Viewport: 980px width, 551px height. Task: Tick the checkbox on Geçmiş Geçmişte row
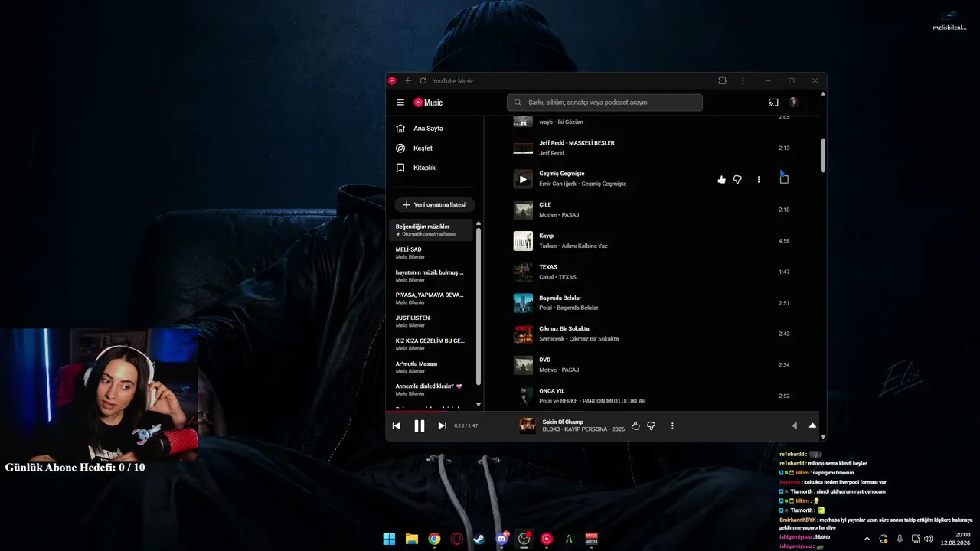[784, 179]
